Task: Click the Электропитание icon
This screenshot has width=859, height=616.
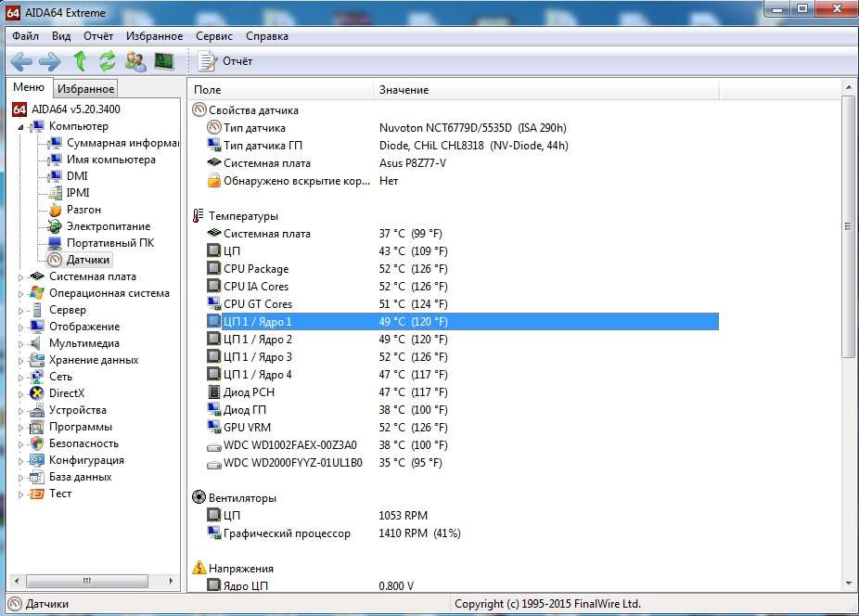Action: 55,226
